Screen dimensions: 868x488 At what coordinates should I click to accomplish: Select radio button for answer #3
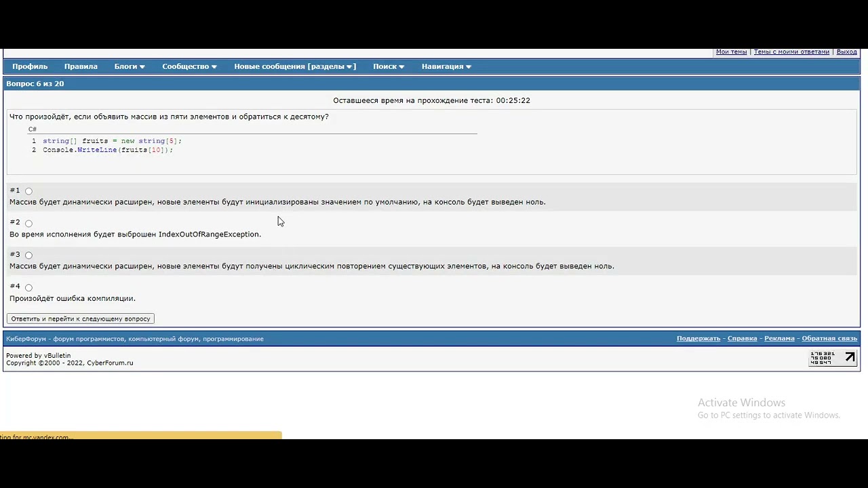[28, 256]
